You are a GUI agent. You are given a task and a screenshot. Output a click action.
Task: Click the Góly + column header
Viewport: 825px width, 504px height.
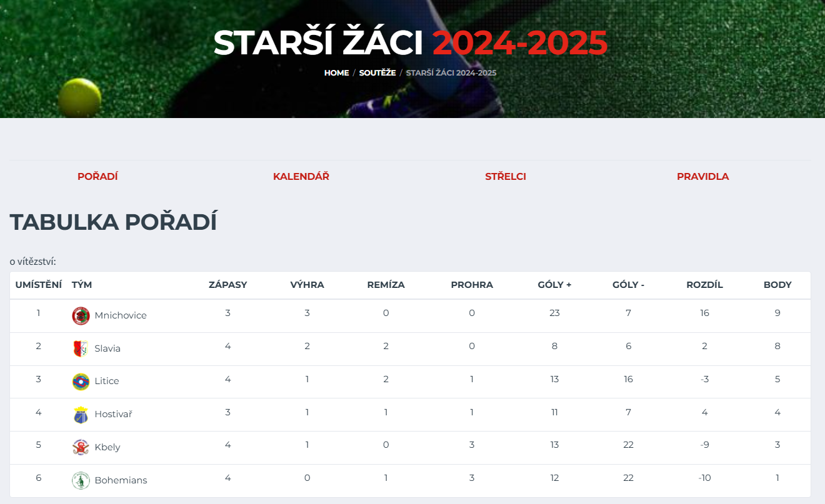coord(554,285)
